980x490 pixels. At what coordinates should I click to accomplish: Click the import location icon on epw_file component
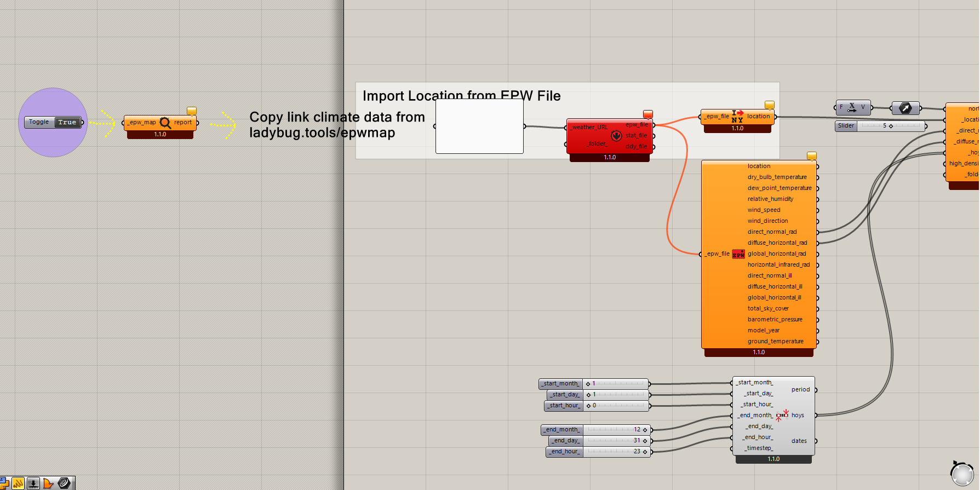click(737, 116)
